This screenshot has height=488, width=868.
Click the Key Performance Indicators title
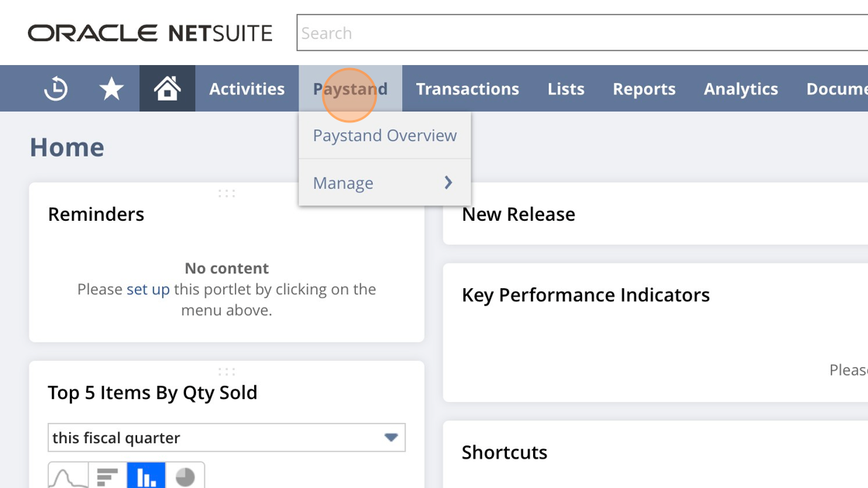pos(586,295)
